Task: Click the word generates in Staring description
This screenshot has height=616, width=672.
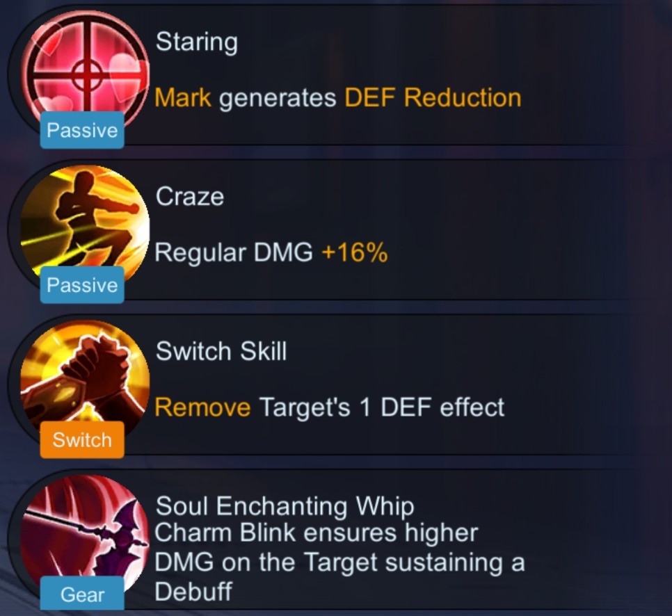Action: tap(278, 99)
